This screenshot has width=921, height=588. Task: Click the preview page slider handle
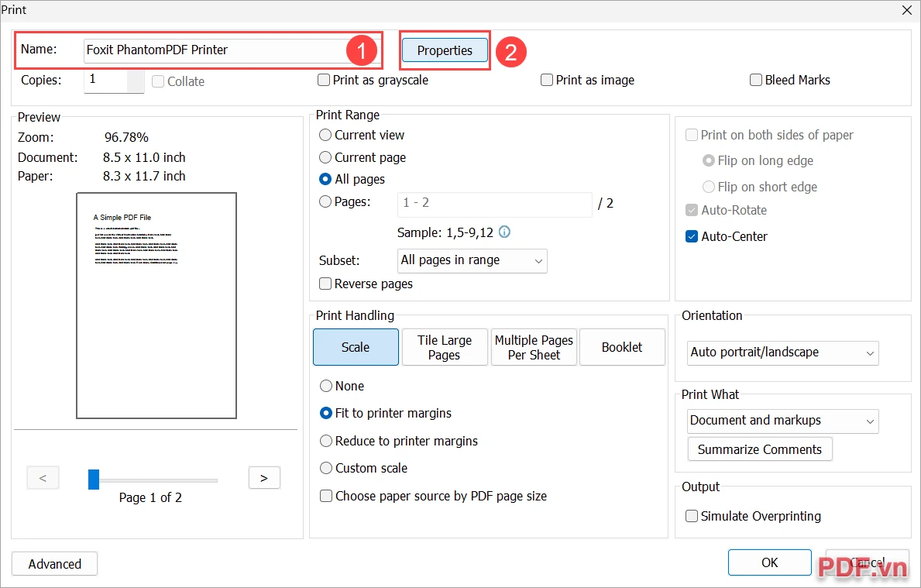point(94,479)
